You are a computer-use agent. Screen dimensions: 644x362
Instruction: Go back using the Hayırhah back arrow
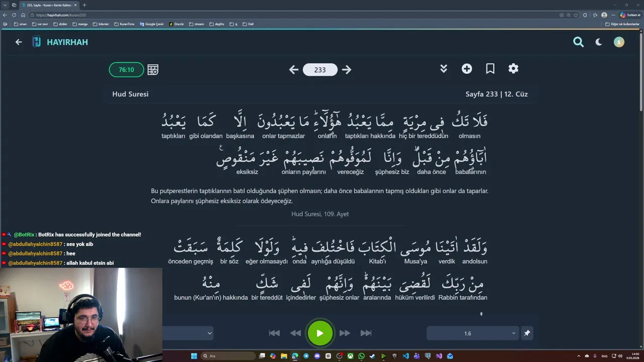[x=19, y=42]
